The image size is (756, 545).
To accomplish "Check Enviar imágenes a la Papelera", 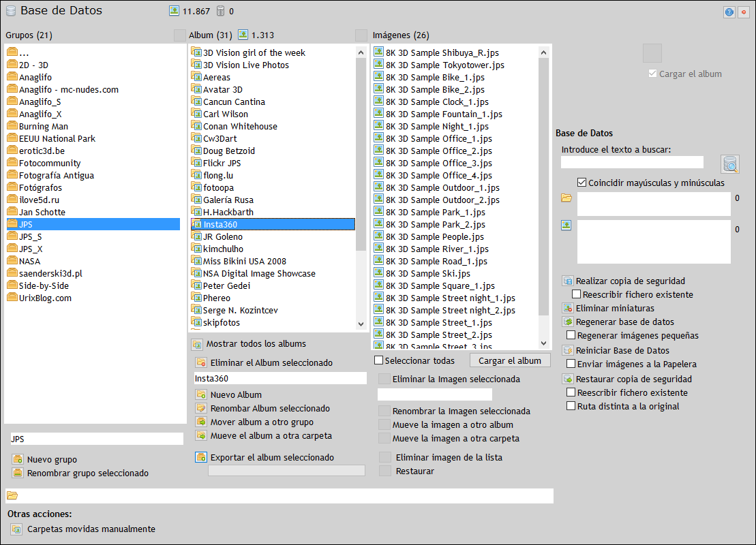I will click(571, 364).
